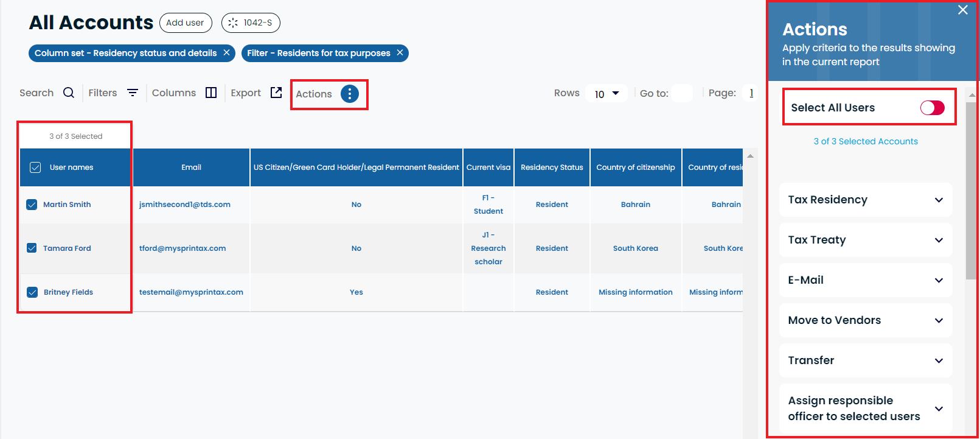
Task: Click the Actions panel scrollbar
Action: 971,192
